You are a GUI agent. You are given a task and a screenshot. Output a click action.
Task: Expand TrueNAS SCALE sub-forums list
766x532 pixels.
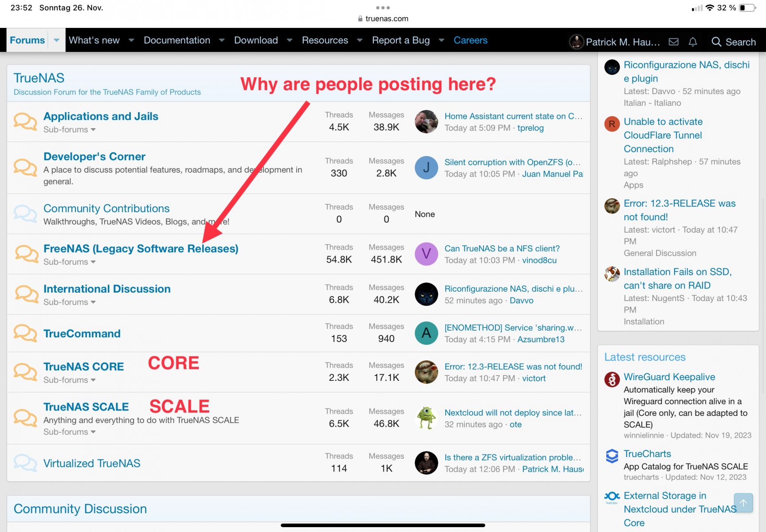70,432
